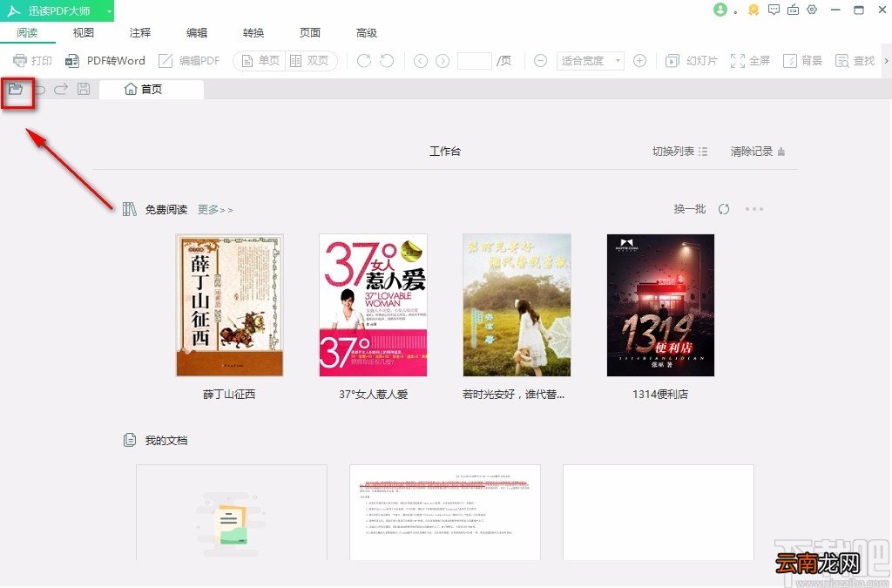This screenshot has width=892, height=588.
Task: Open 若时光安好 book cover
Action: tap(517, 305)
